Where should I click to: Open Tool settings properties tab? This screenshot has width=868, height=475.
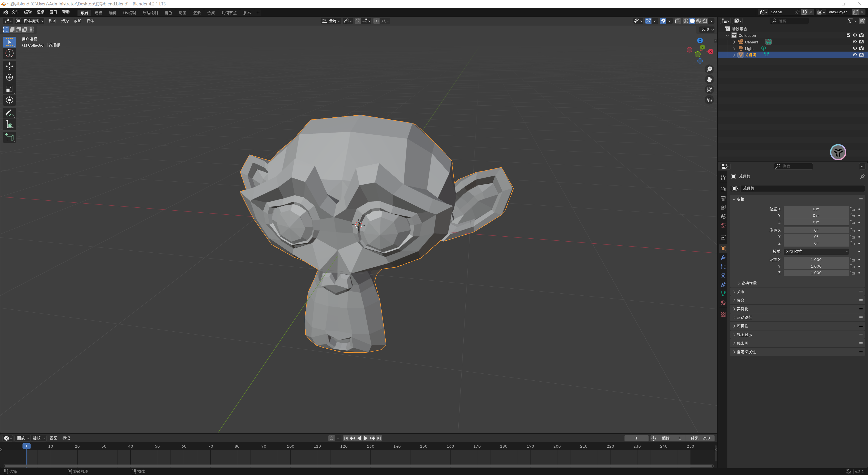click(x=723, y=178)
